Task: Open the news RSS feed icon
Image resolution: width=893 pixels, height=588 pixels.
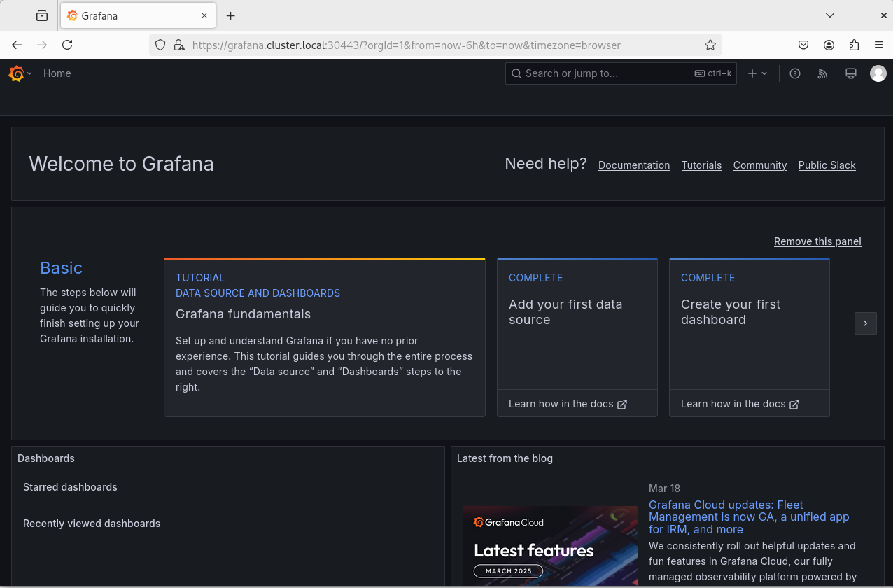Action: (x=822, y=73)
